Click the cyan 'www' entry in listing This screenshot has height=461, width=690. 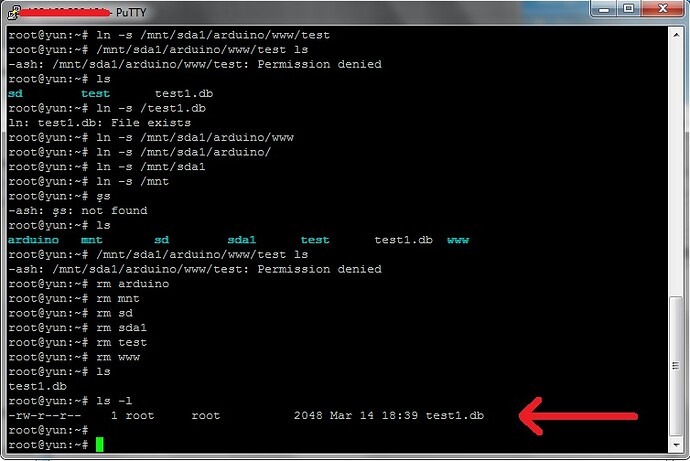(x=458, y=240)
